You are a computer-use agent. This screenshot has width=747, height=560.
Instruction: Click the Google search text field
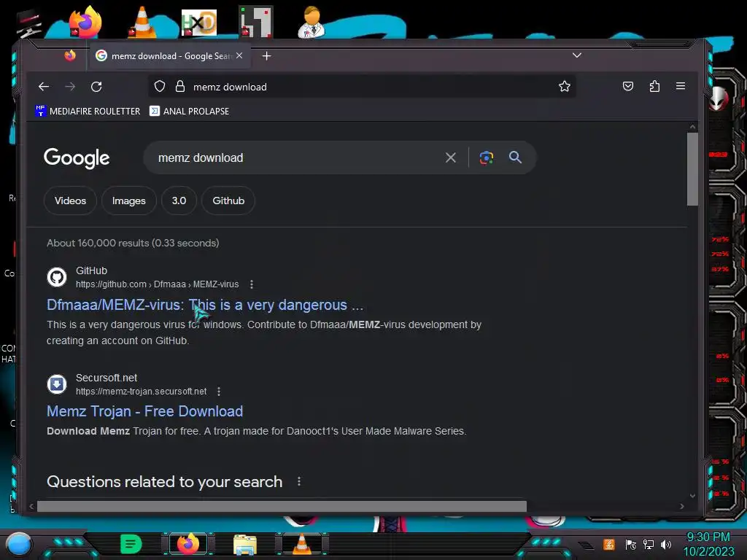click(x=295, y=157)
